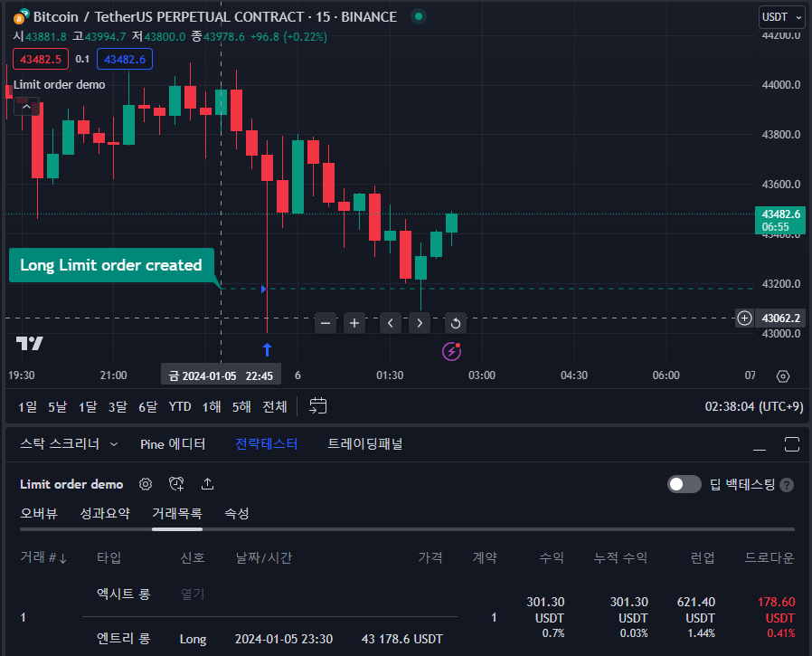Image resolution: width=812 pixels, height=656 pixels.
Task: Toggle the 딥 백테스팅 switch
Action: coord(685,484)
